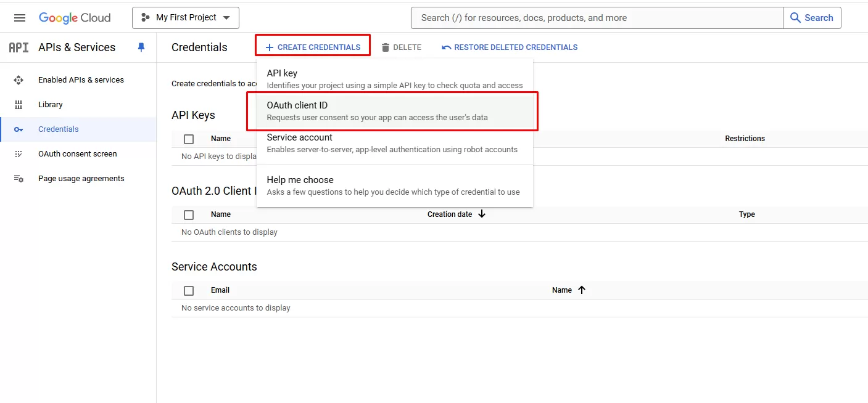Toggle the Service Accounts select-all checkbox
This screenshot has width=868, height=403.
click(189, 291)
